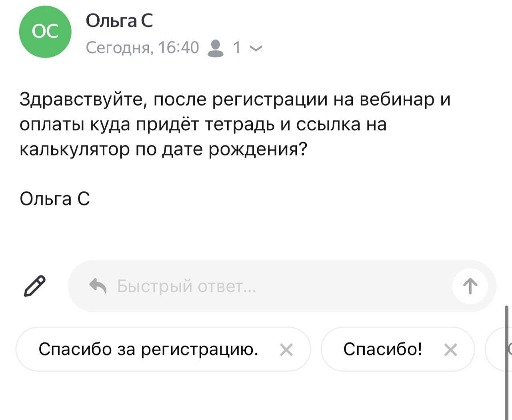Click the timestamp "Сегодня, 16:40"
Image resolution: width=512 pixels, height=420 pixels.
tap(142, 48)
